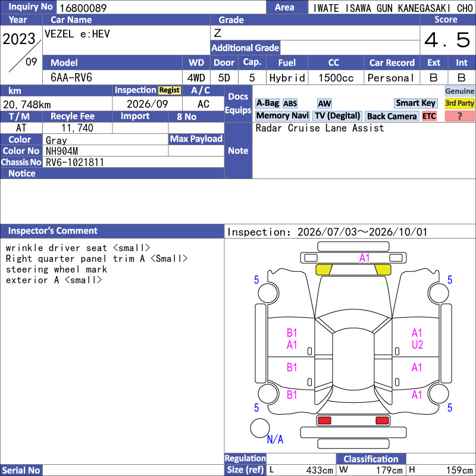
Task: Click the Memory Navi badge
Action: click(282, 115)
